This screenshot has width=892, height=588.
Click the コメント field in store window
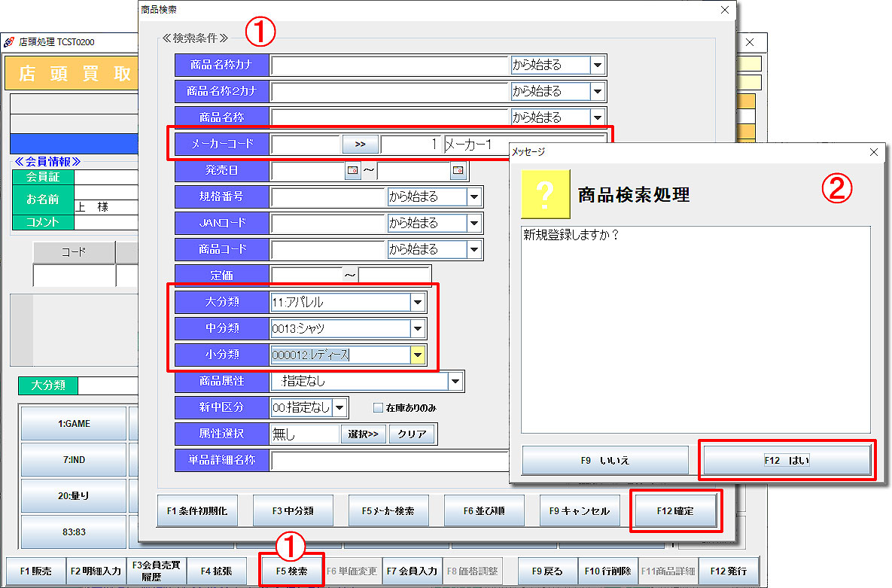click(x=106, y=222)
